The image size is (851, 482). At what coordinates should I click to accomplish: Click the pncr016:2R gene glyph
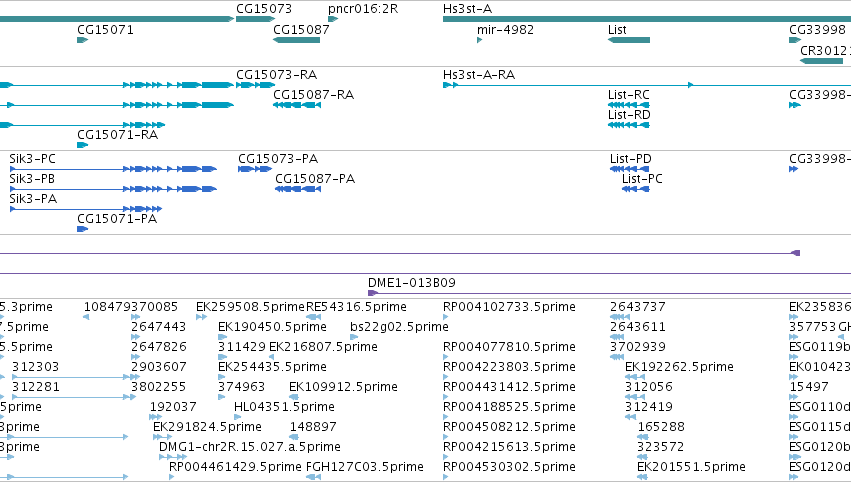click(x=333, y=19)
